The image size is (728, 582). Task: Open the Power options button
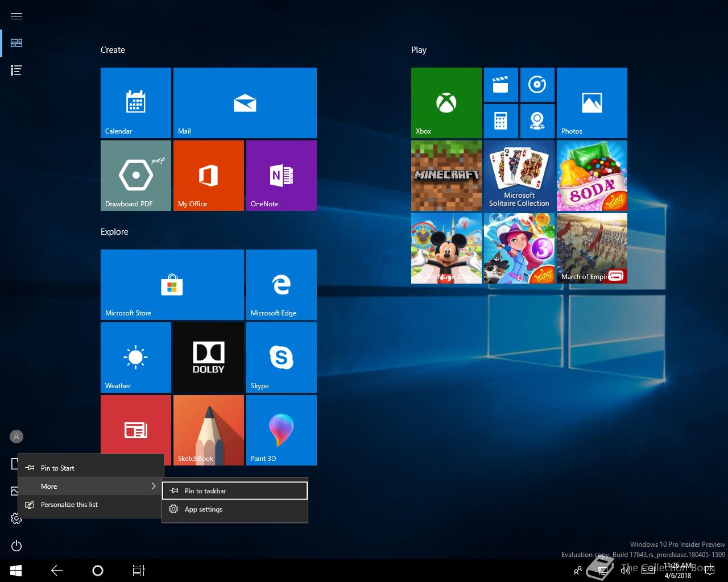(x=16, y=546)
